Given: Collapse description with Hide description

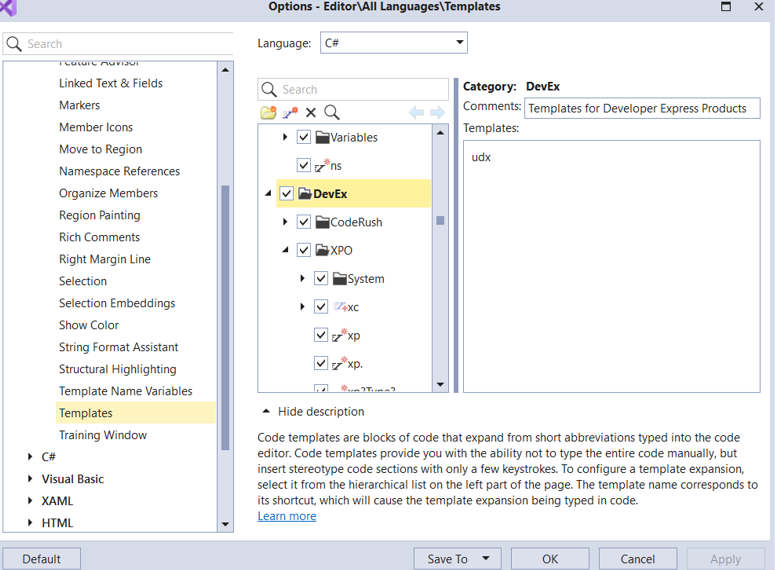Looking at the screenshot, I should pos(313,412).
